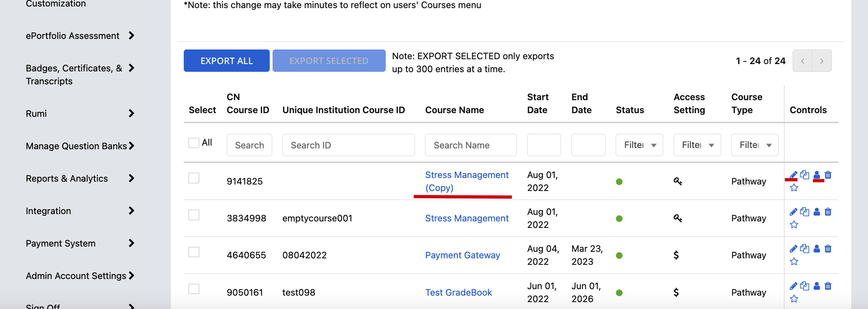This screenshot has height=309, width=868.
Task: Focus the CN Course ID search field
Action: click(x=249, y=145)
